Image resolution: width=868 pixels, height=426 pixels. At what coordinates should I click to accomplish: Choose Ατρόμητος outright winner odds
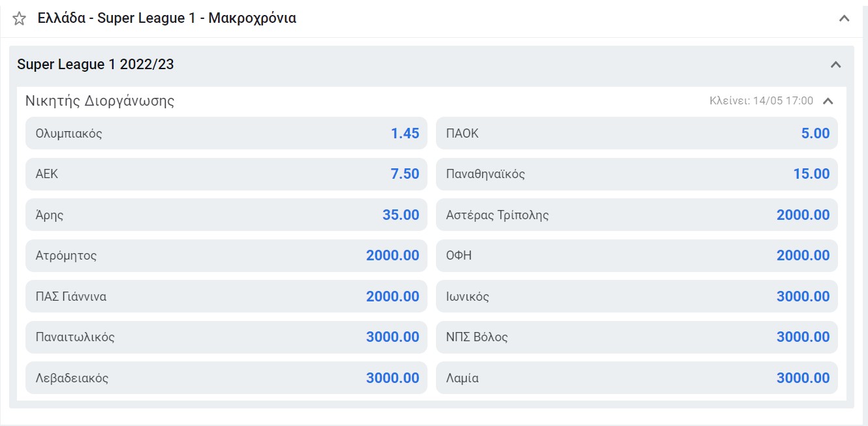pos(226,256)
